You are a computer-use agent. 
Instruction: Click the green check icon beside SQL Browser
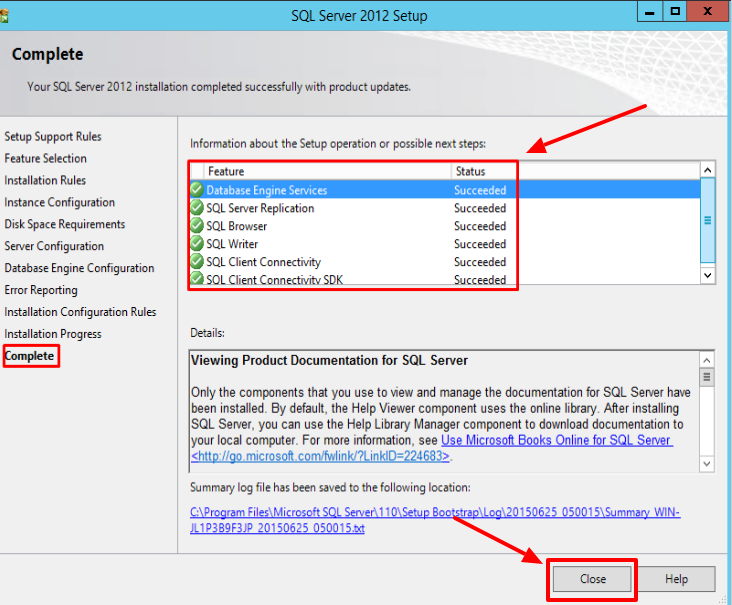click(x=197, y=225)
